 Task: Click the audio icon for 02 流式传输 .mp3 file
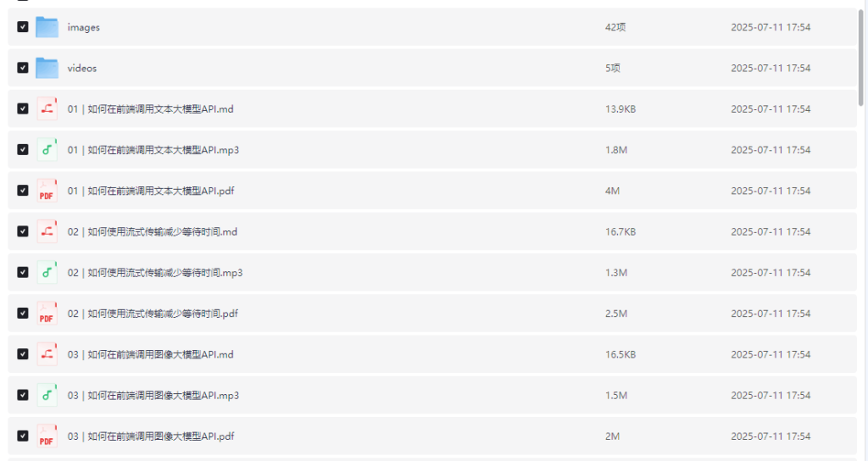(x=47, y=273)
